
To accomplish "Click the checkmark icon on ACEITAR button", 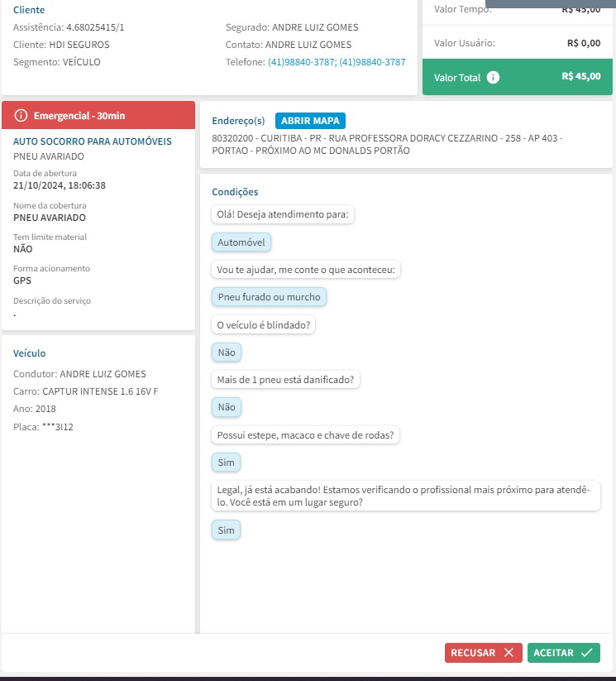I will (586, 652).
